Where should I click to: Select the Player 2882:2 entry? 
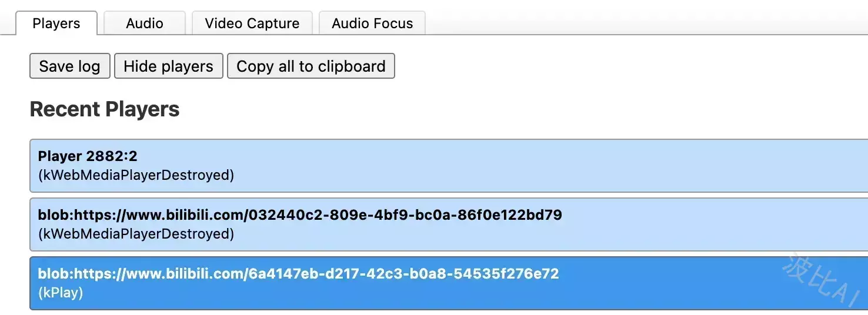point(449,166)
